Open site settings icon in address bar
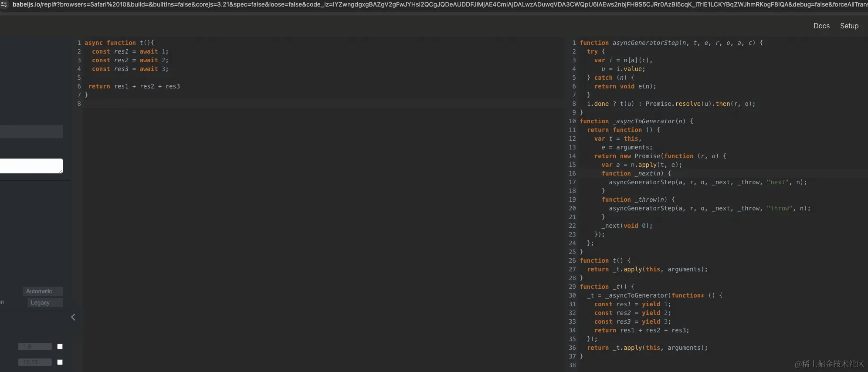 [4, 4]
